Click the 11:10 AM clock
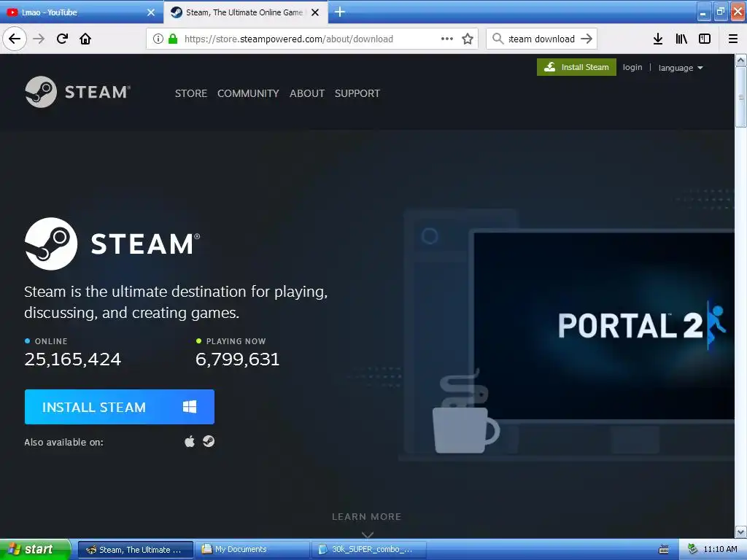The height and width of the screenshot is (560, 747). [x=720, y=549]
